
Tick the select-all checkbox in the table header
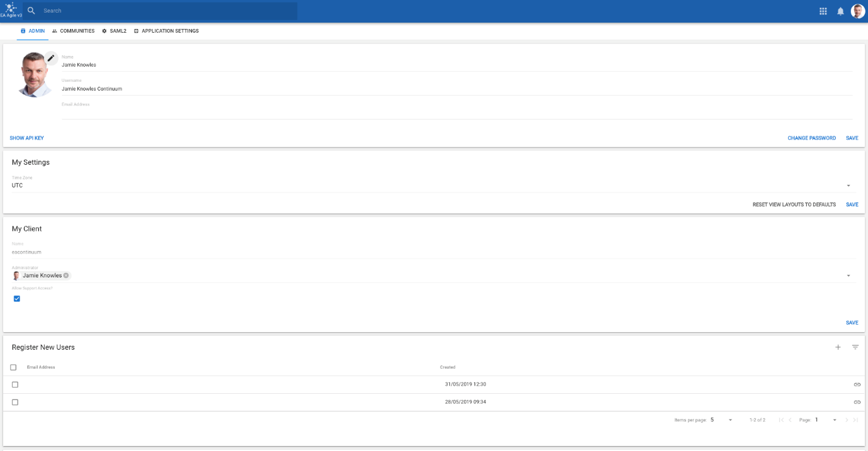coord(13,367)
